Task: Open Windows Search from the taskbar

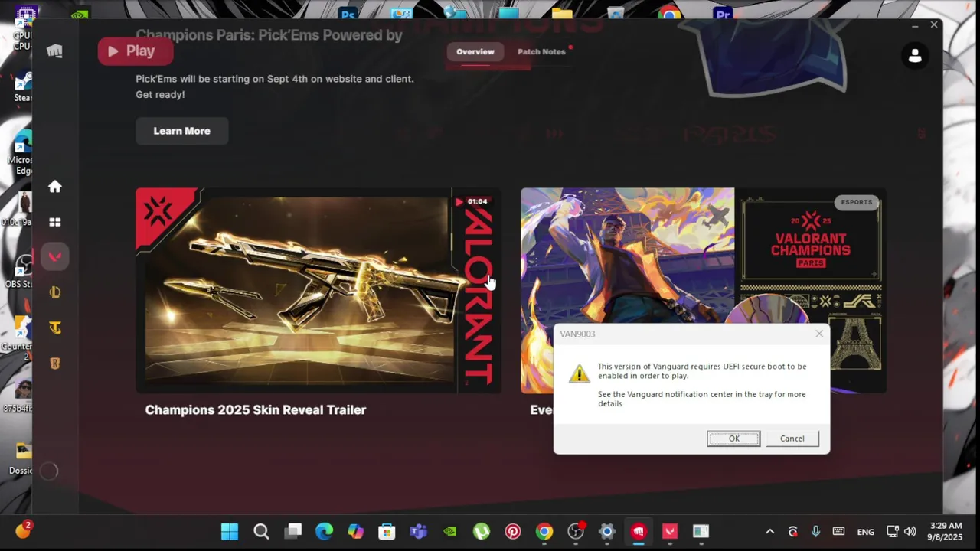Action: tap(261, 531)
